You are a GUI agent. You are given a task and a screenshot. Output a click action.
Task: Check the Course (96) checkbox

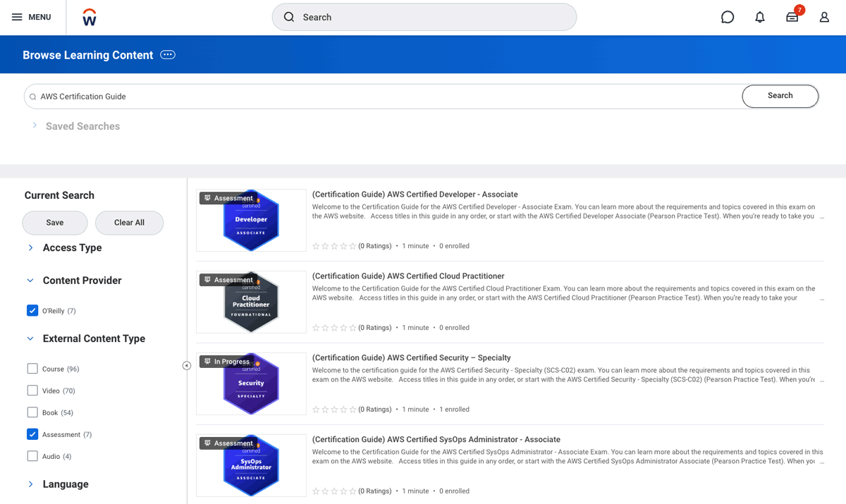[32, 369]
